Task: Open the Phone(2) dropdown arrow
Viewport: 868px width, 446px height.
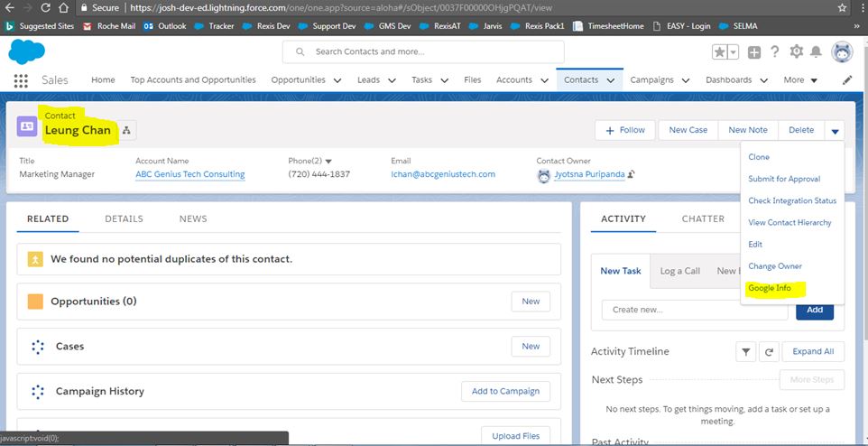Action: (328, 162)
